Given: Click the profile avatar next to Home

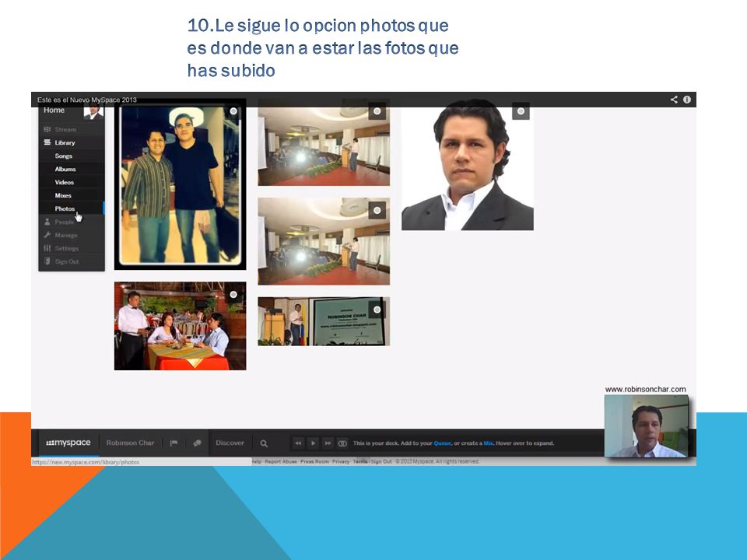Looking at the screenshot, I should pos(93,112).
